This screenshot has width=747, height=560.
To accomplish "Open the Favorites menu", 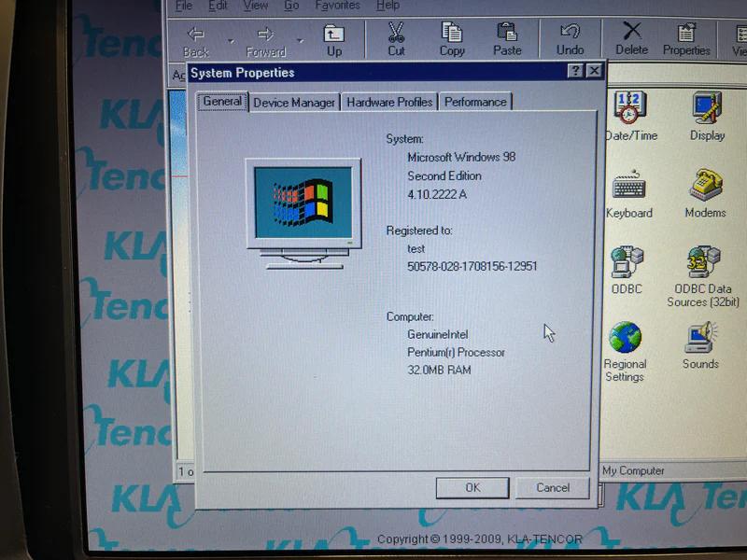I will (x=337, y=6).
